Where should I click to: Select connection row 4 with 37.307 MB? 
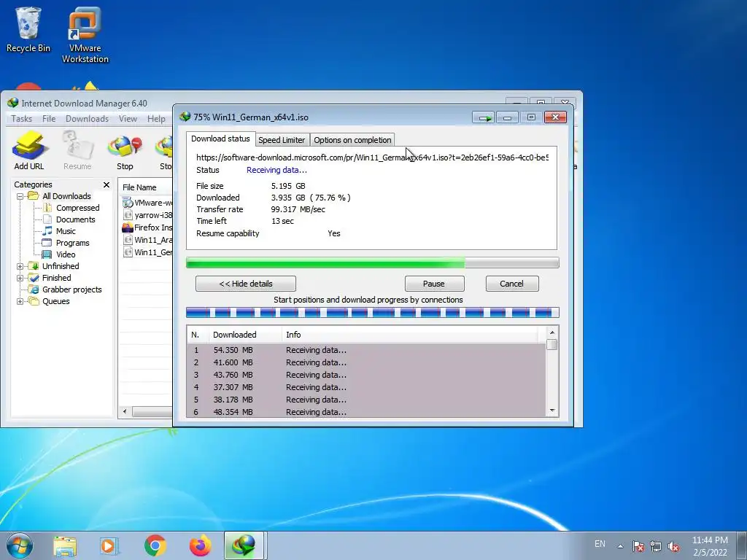click(x=366, y=387)
